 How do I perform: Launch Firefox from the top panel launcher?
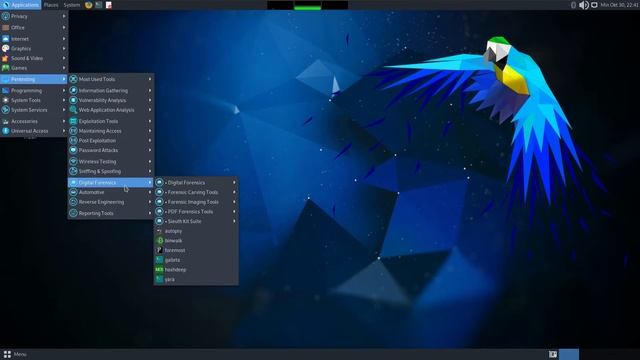pyautogui.click(x=89, y=5)
